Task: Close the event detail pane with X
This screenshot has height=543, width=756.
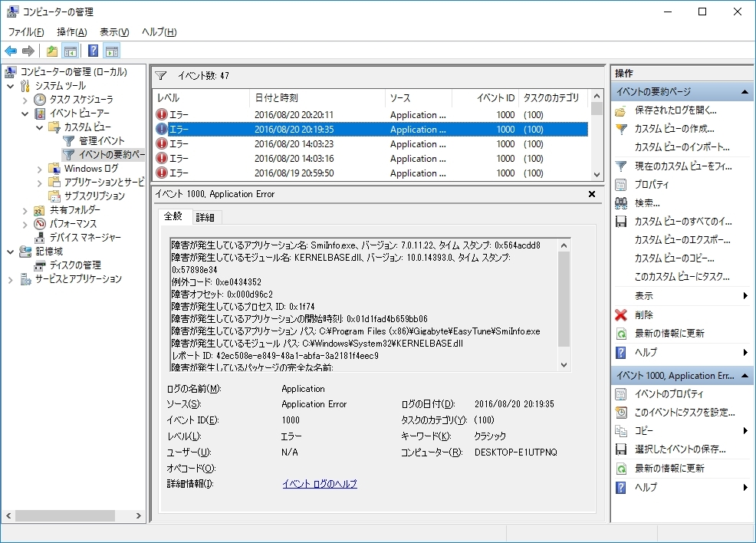Action: coord(591,195)
